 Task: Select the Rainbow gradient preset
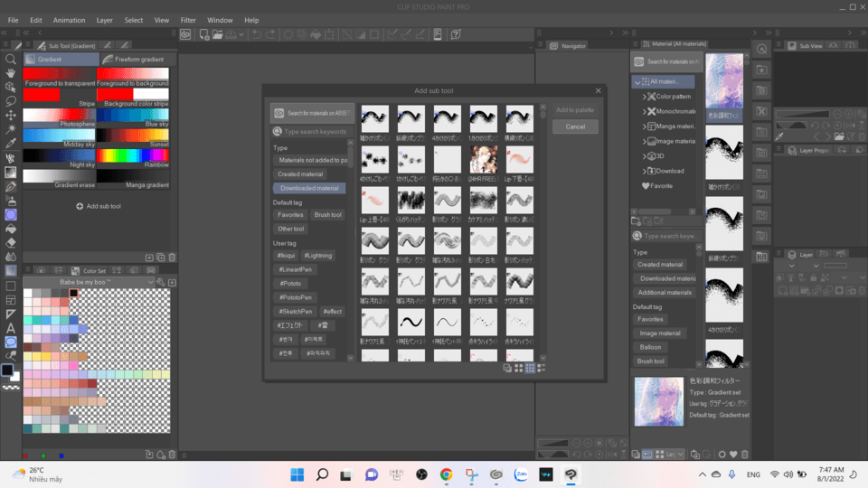pos(133,156)
